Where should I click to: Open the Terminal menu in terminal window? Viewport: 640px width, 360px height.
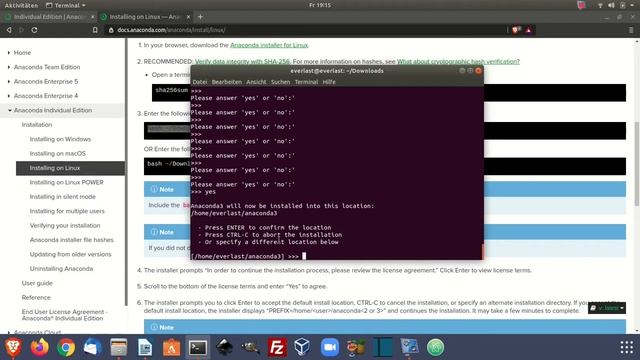(306, 82)
